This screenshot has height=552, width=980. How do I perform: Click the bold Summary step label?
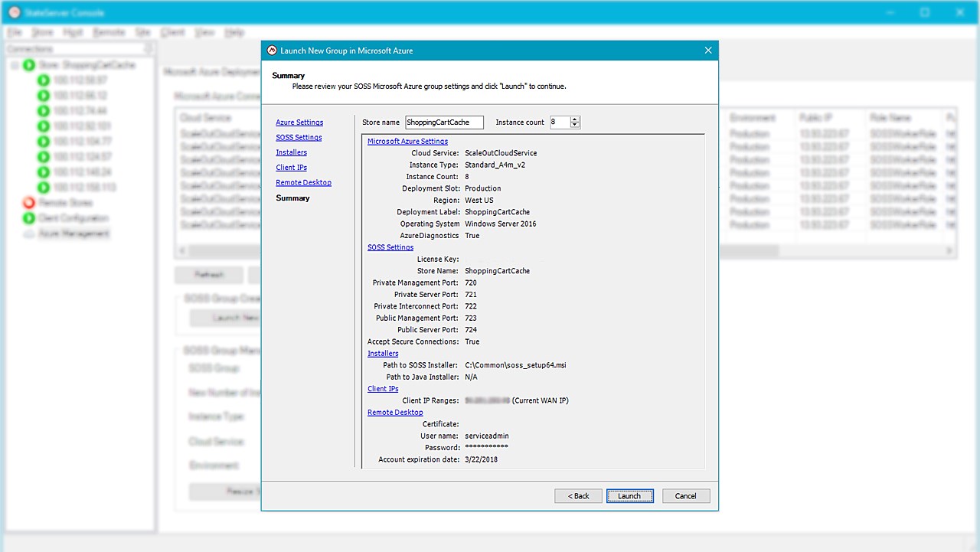coord(292,198)
